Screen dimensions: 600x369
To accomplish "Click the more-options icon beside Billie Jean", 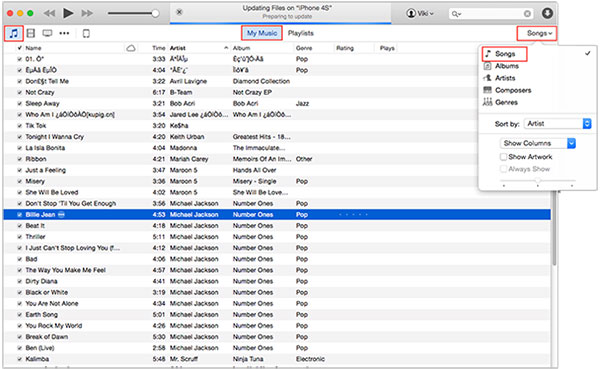I will coord(61,214).
